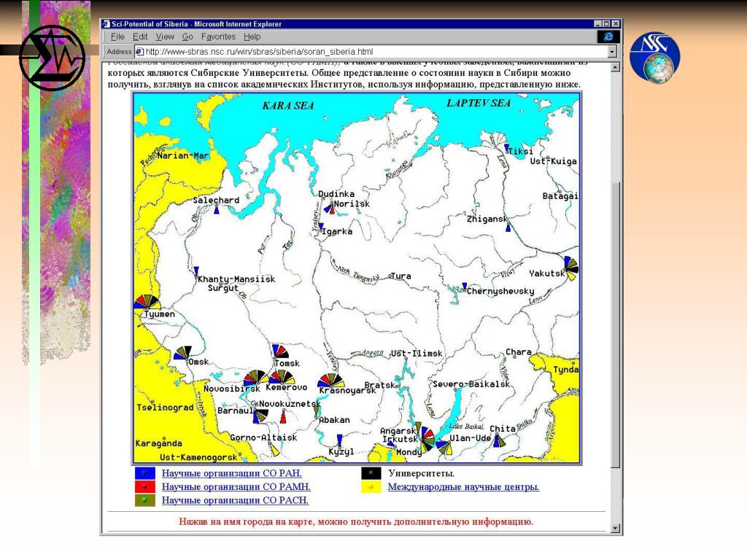Click the Kyzyl city label on map

[x=341, y=452]
